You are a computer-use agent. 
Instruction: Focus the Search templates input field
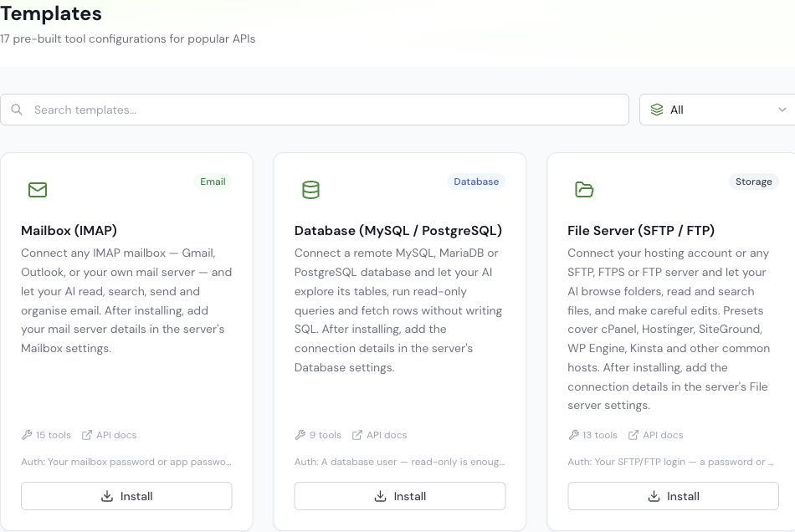tap(315, 110)
